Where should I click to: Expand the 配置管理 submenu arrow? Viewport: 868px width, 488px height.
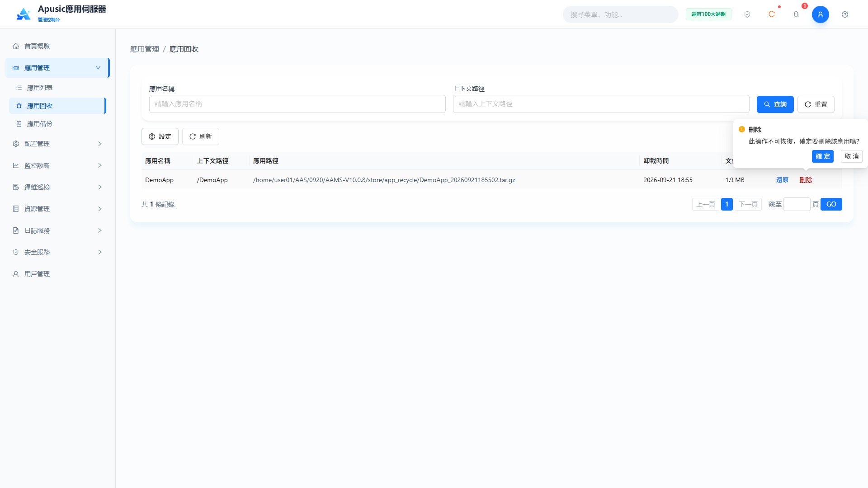[100, 144]
